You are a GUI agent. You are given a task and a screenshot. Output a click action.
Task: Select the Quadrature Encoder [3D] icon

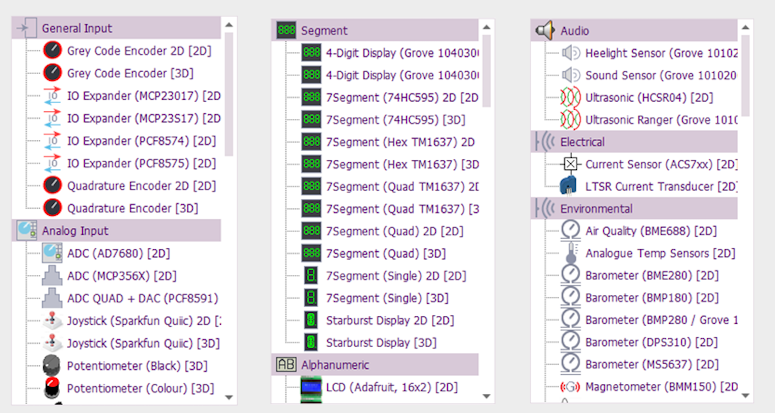pos(52,208)
